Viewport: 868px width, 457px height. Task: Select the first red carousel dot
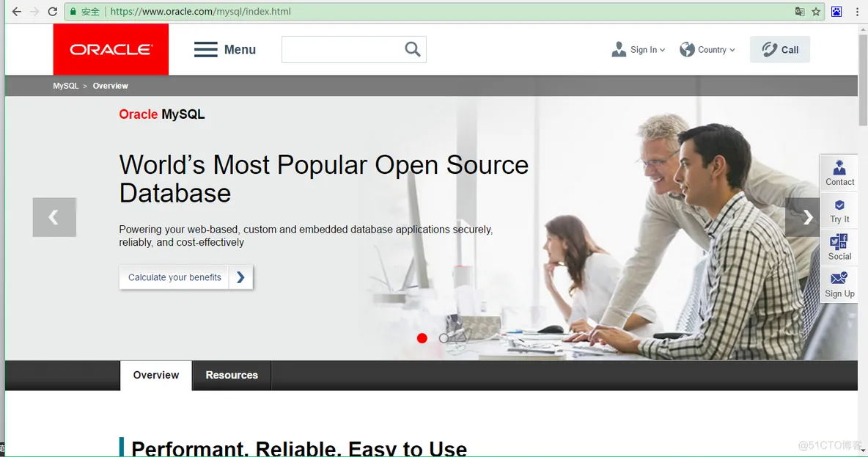pos(422,338)
